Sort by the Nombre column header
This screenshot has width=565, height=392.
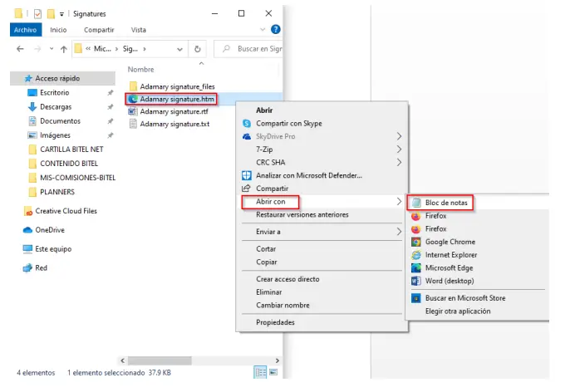pos(140,70)
